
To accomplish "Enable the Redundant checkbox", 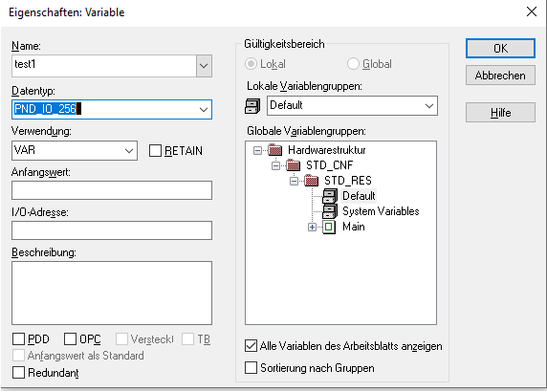I will tap(18, 372).
